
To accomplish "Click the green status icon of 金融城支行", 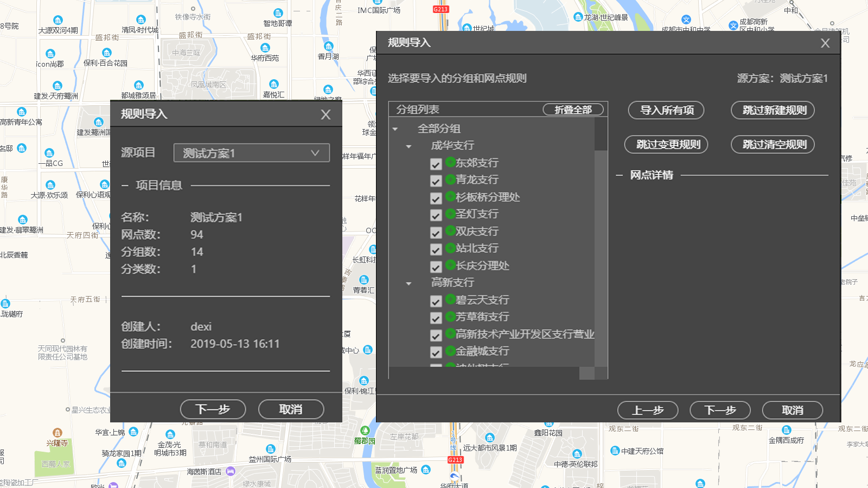I will click(x=450, y=350).
